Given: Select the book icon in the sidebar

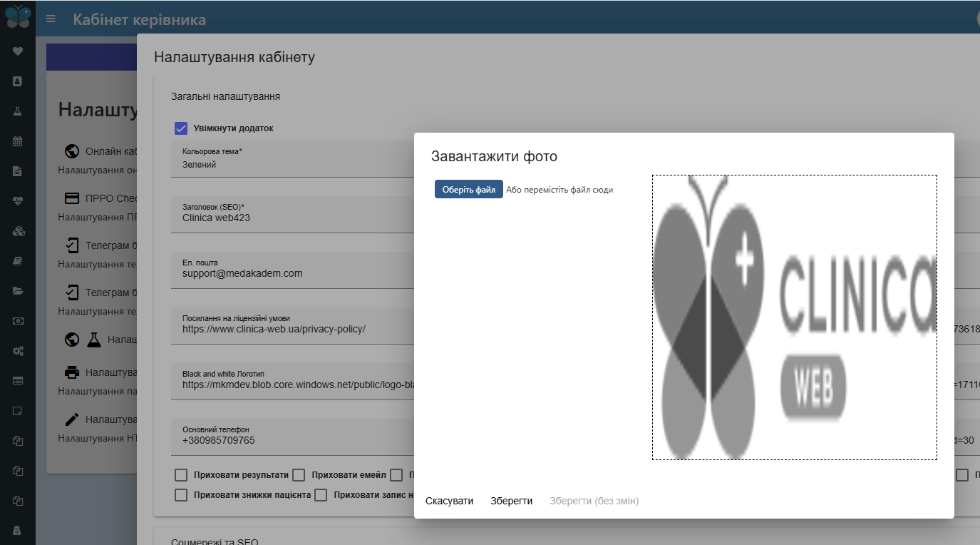Looking at the screenshot, I should 18,261.
